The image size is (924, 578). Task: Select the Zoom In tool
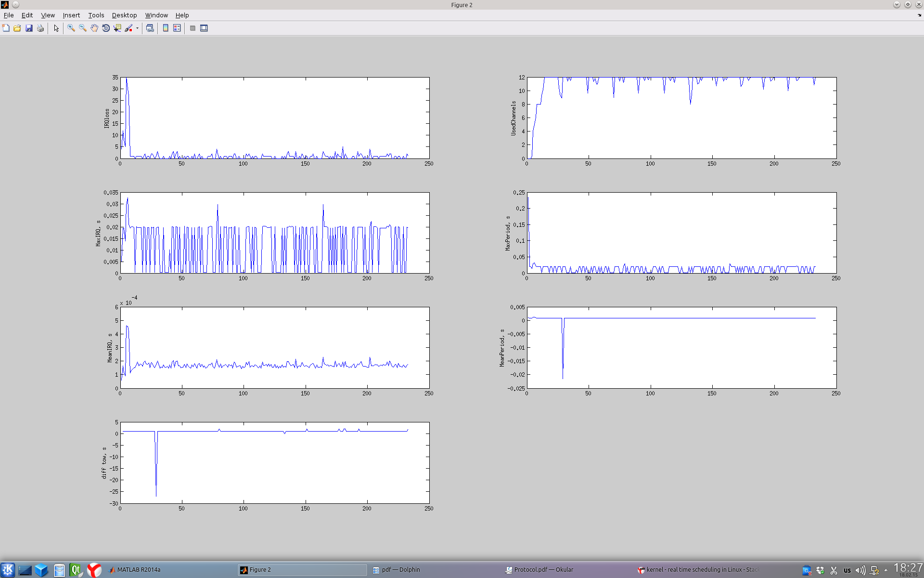[71, 28]
